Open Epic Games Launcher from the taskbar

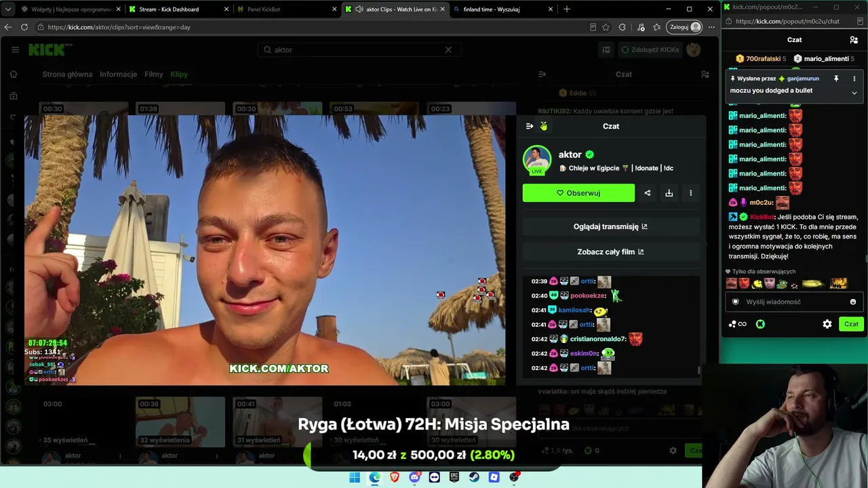454,477
